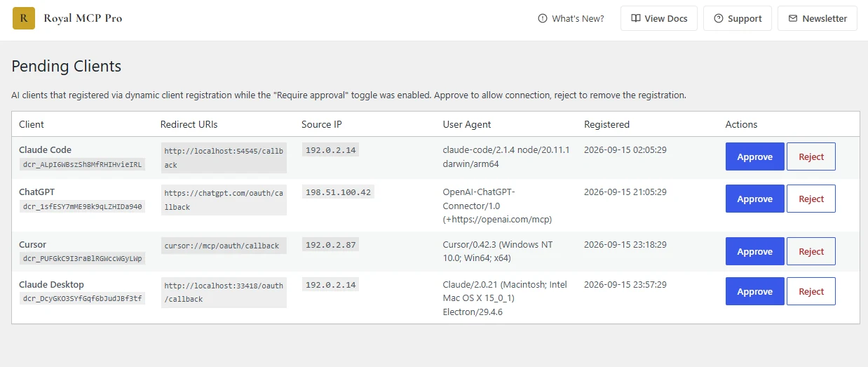The image size is (868, 367).
Task: Approve the Claude Code client
Action: 754,156
